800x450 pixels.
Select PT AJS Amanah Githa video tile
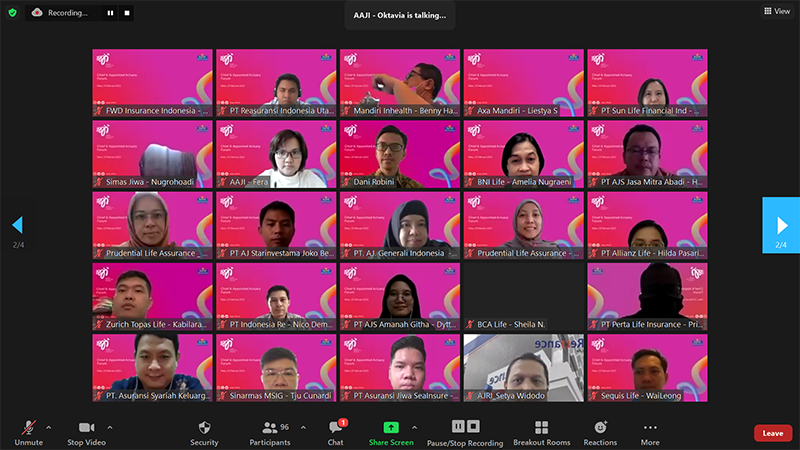click(400, 296)
